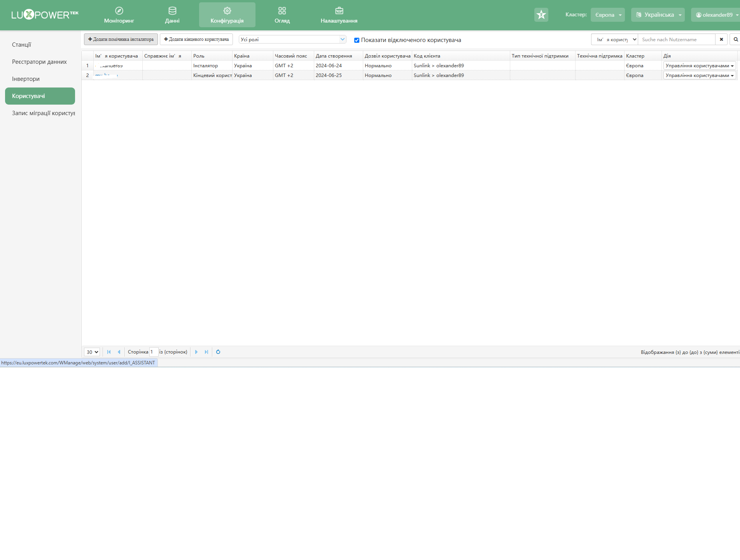The height and width of the screenshot is (560, 740).
Task: Jump to last page arrow
Action: click(x=206, y=352)
